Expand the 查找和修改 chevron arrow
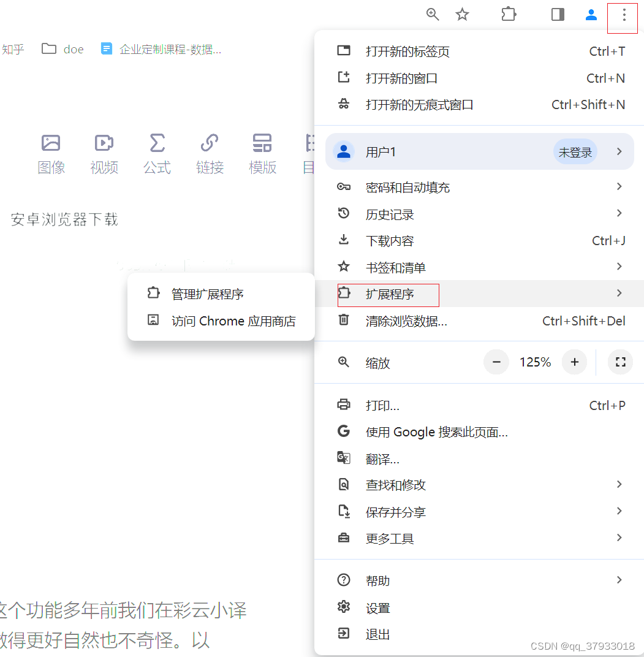 [619, 484]
